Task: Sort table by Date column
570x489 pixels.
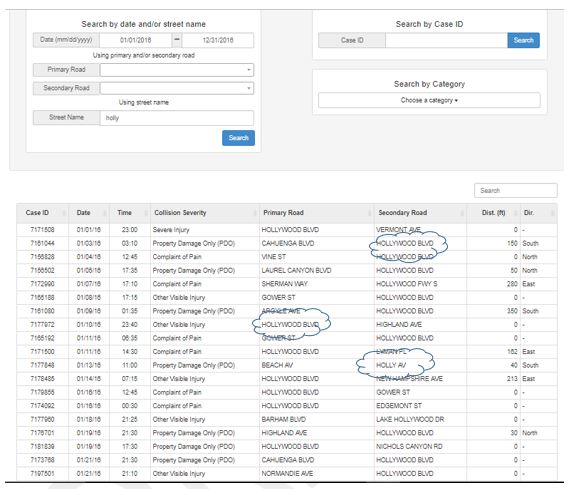Action: (89, 213)
